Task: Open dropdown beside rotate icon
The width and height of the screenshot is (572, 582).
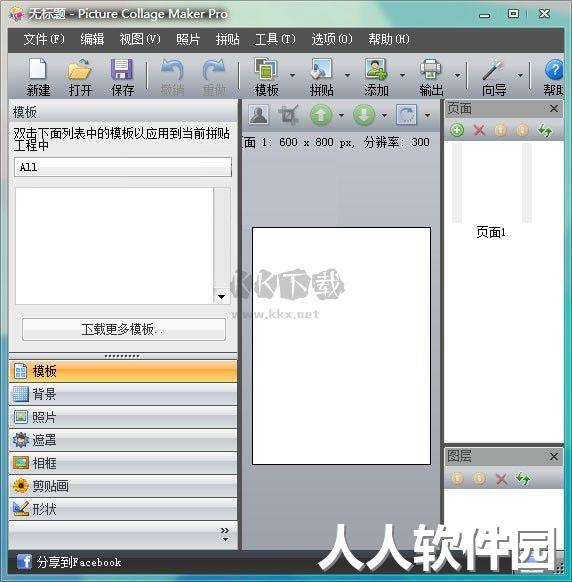Action: 427,115
